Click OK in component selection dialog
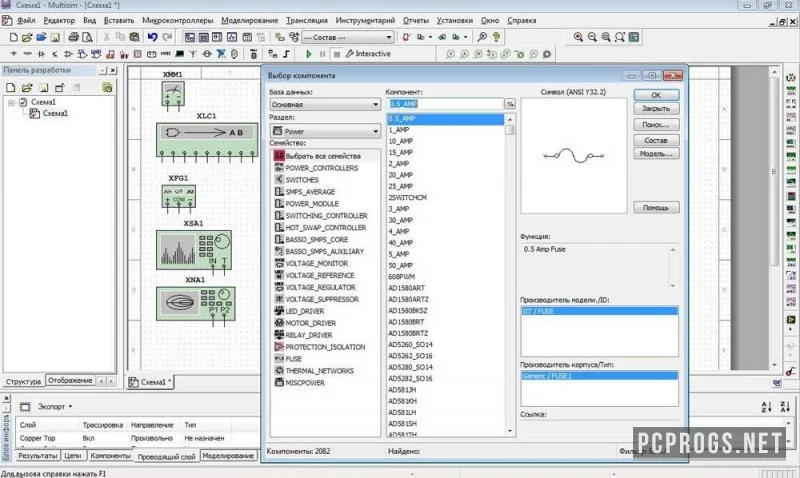Screen dimensions: 800x478 (x=656, y=95)
